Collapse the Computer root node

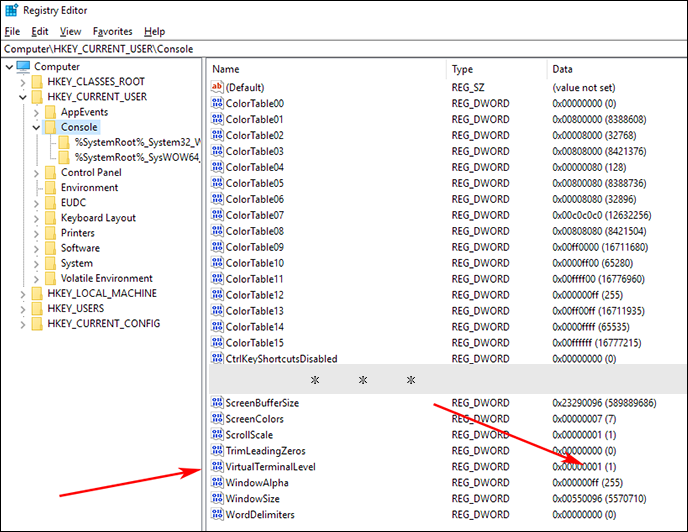coord(9,67)
